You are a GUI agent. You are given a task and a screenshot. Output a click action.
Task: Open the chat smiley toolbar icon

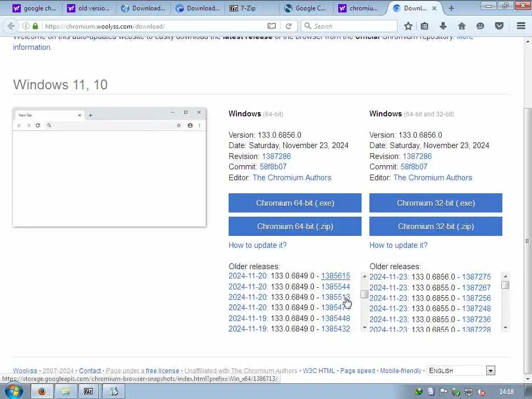pos(480,26)
